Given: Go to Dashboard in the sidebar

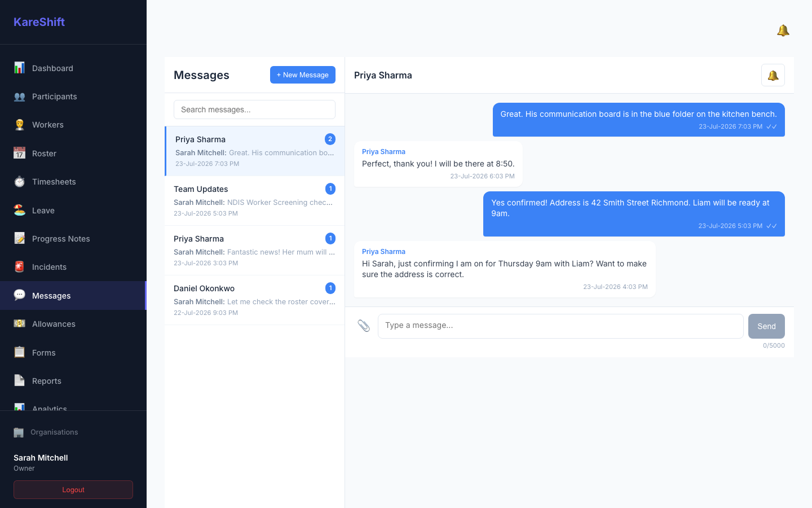Looking at the screenshot, I should click(73, 68).
